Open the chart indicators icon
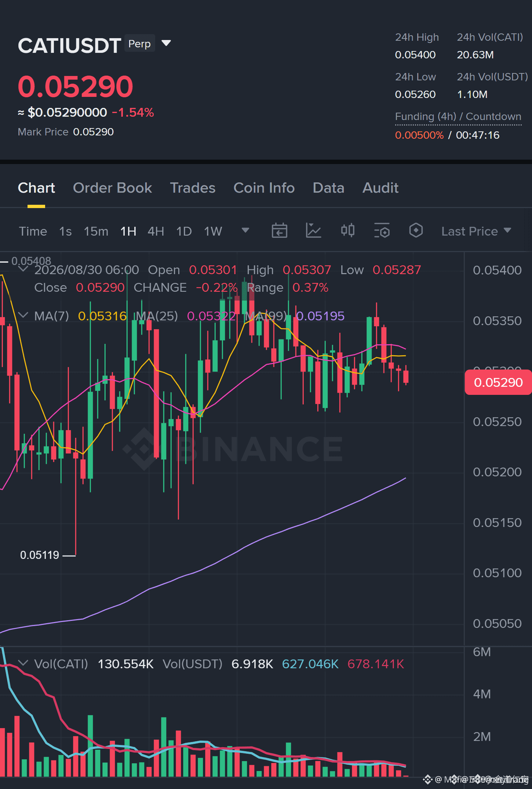 click(313, 231)
